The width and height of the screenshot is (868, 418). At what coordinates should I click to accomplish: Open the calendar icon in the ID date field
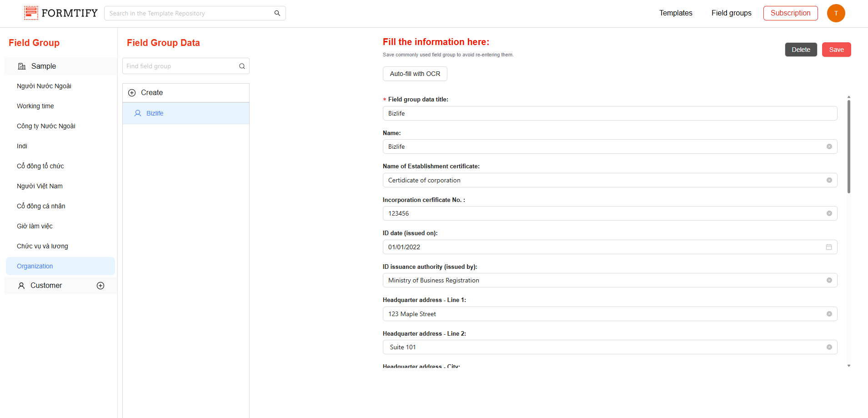pyautogui.click(x=829, y=247)
